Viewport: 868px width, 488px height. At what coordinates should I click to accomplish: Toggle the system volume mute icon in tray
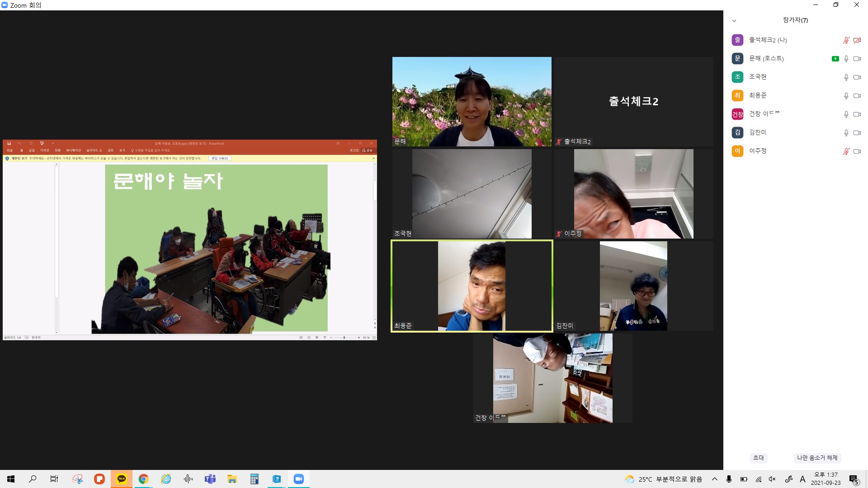coord(772,479)
